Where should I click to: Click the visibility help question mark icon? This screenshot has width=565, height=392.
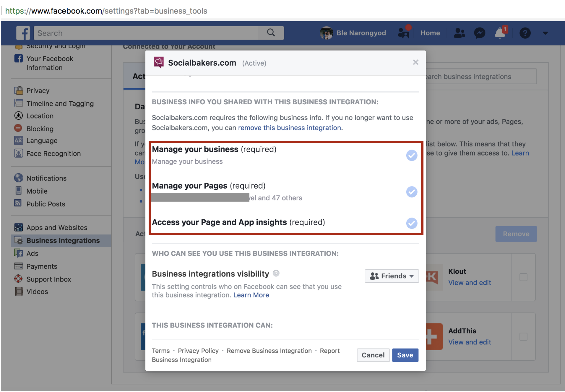[x=276, y=273]
